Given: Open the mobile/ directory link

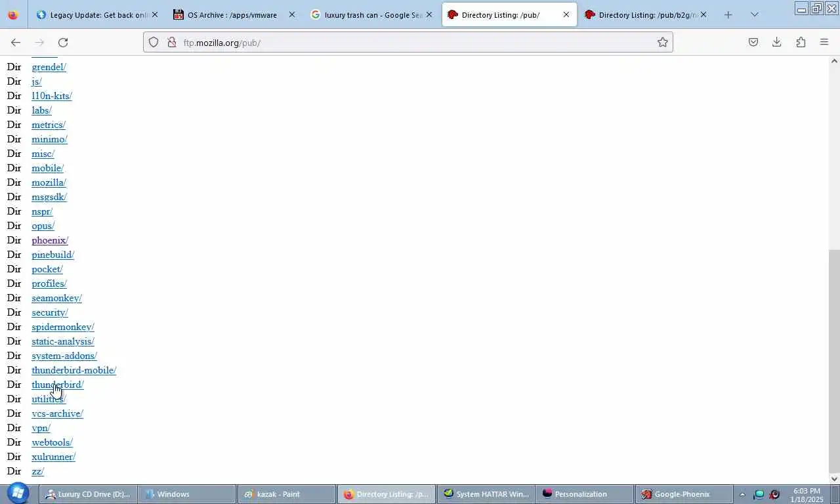Looking at the screenshot, I should [x=47, y=168].
